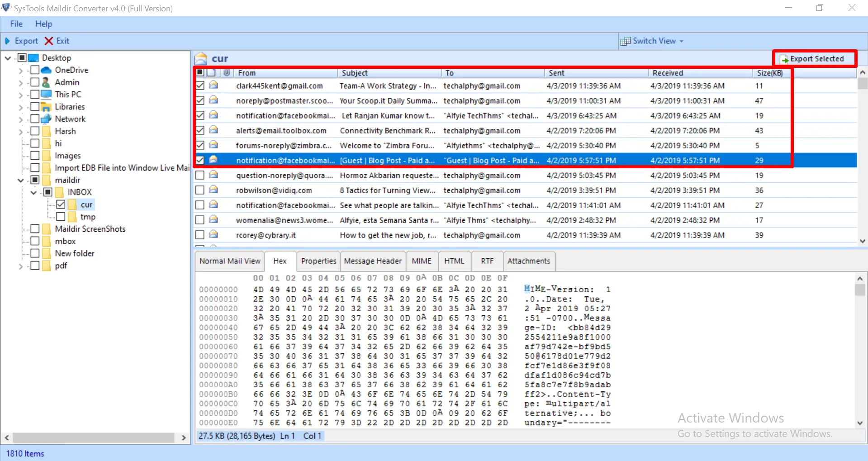Click envelope icon for rcorey@cybrary.it email
This screenshot has height=461, width=868.
(x=213, y=234)
